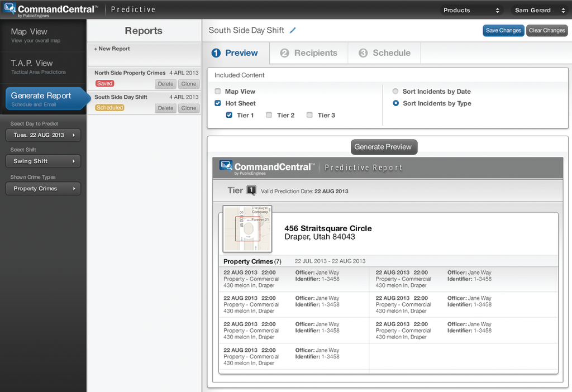Screen dimensions: 572x392
Task: Uncheck the Hot Sheet checkbox
Action: (x=218, y=103)
